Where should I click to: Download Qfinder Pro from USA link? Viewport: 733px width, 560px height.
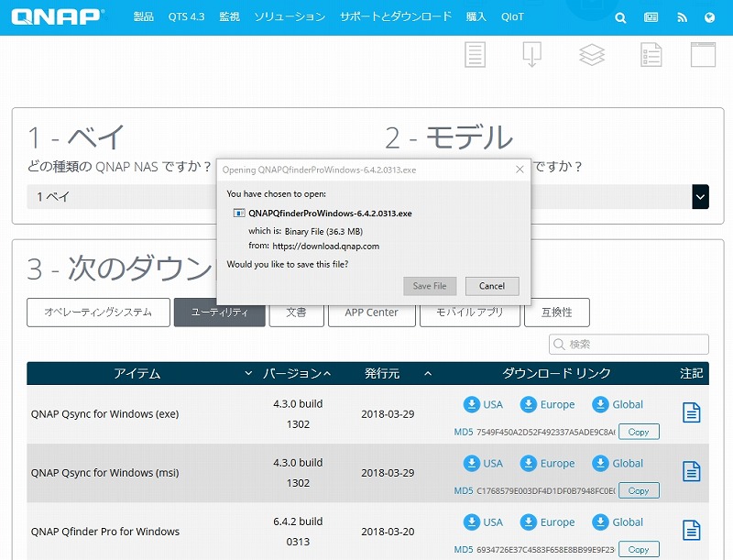[483, 522]
